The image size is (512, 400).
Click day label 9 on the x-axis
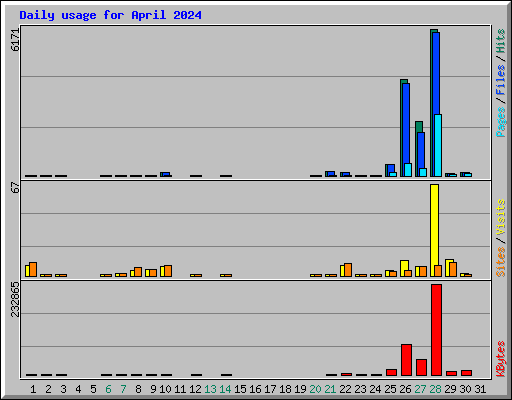pos(153,389)
